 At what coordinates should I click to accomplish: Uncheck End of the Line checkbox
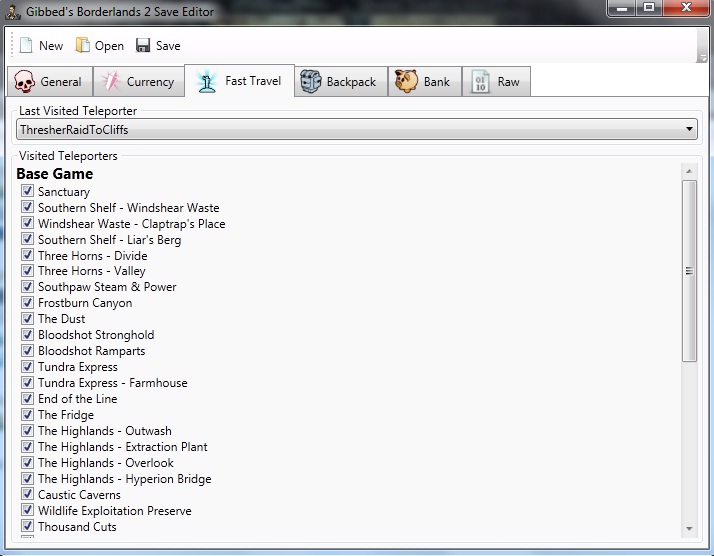coord(27,398)
